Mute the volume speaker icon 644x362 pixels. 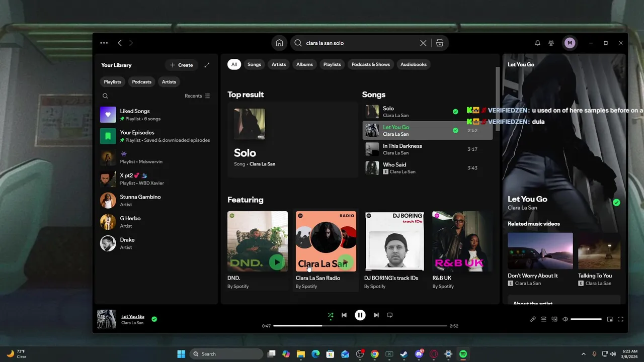point(565,319)
